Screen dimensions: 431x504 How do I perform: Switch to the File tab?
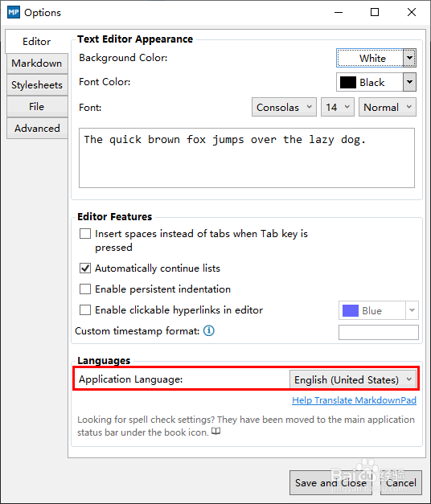pos(37,106)
